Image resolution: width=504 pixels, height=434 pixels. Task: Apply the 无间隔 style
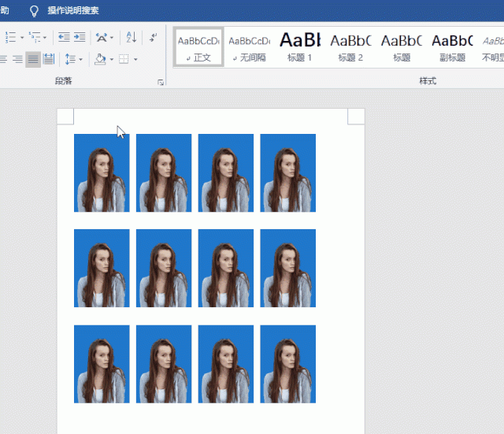click(x=250, y=47)
